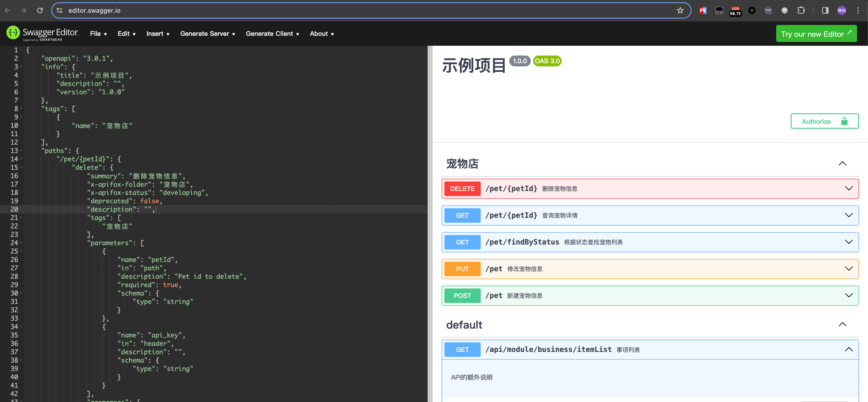Click the OAS 3.0 badge
868x402 pixels.
pyautogui.click(x=547, y=61)
